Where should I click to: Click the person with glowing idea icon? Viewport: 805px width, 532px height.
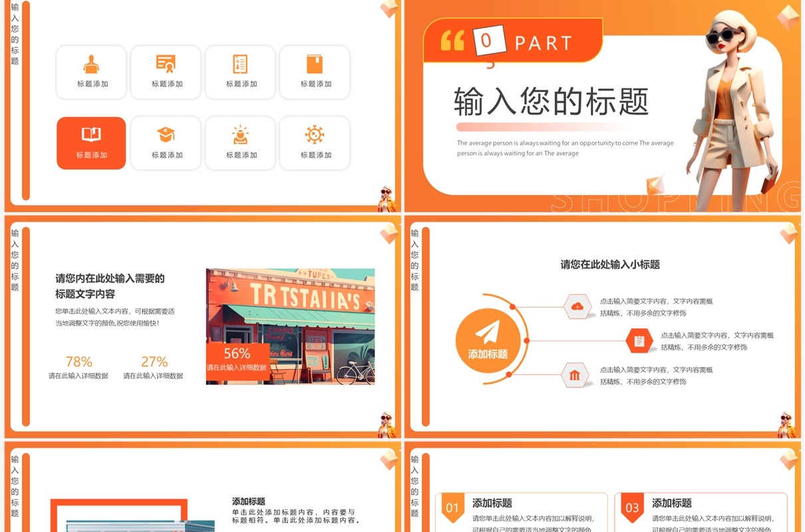point(240,135)
